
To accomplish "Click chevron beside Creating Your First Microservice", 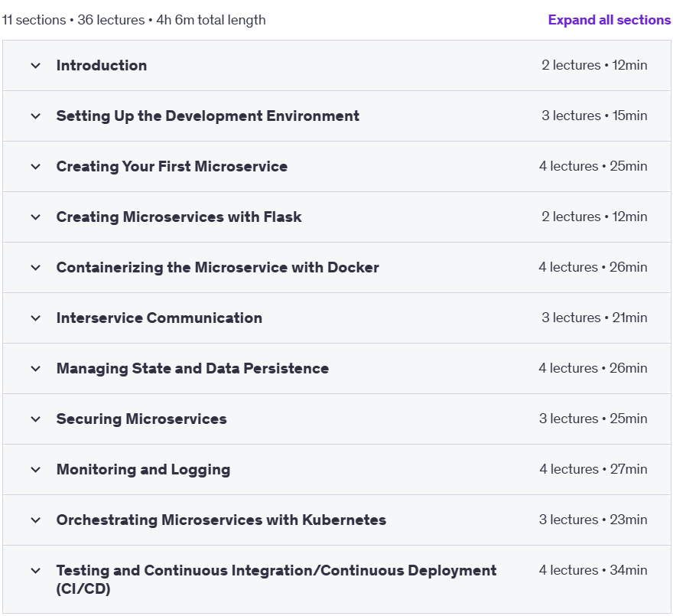I will pos(36,167).
